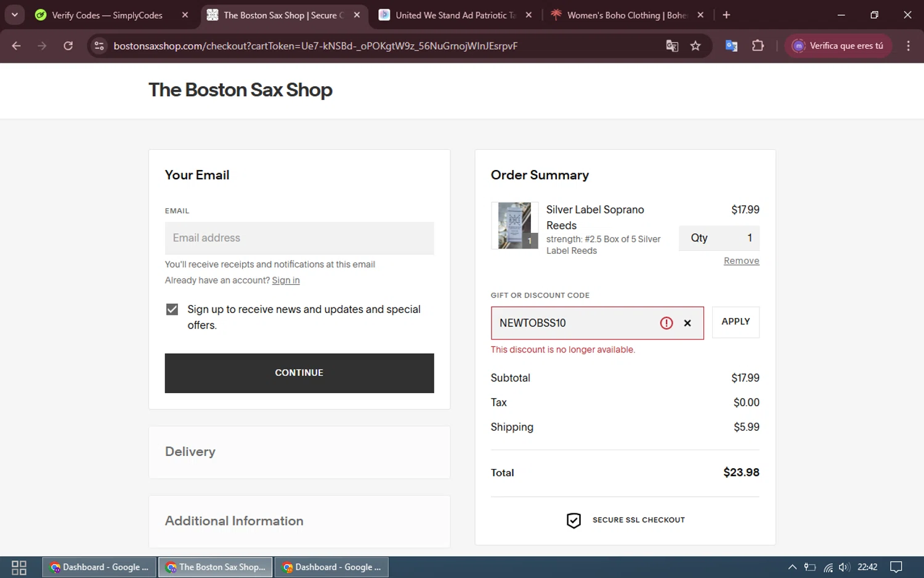Open the notification center icon
Screen dimensions: 924x578
point(896,567)
